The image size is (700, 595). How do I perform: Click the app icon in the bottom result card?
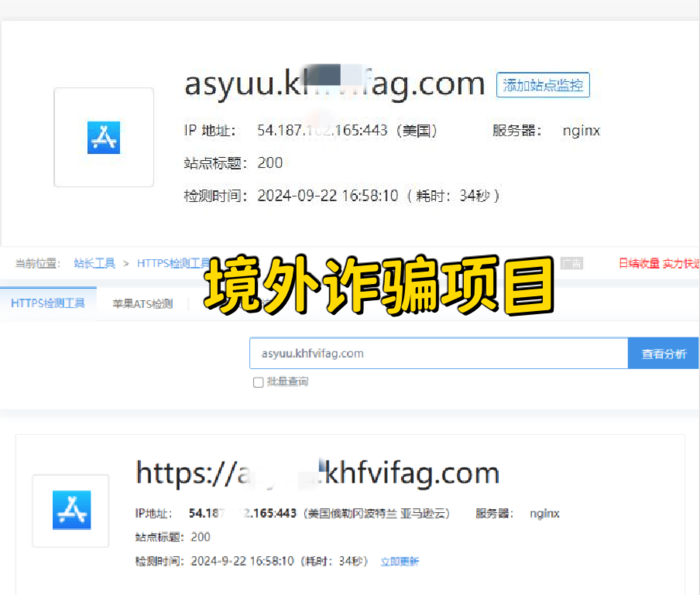click(x=71, y=510)
